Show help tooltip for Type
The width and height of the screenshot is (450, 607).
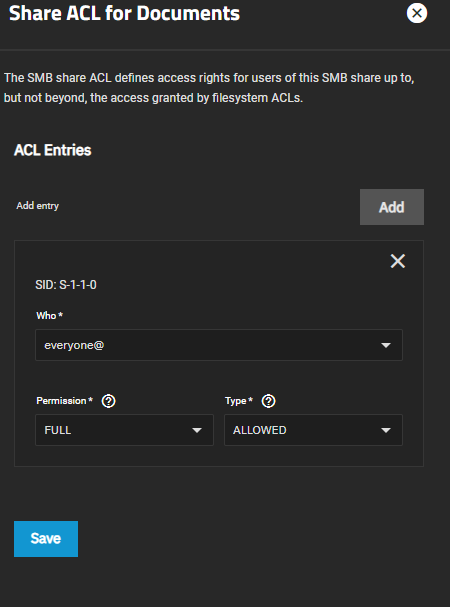(268, 401)
